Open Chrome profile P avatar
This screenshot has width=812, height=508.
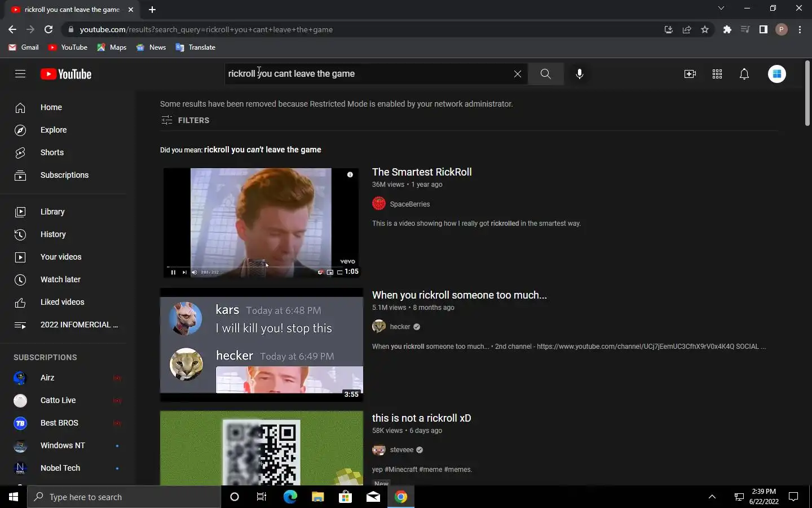(782, 29)
